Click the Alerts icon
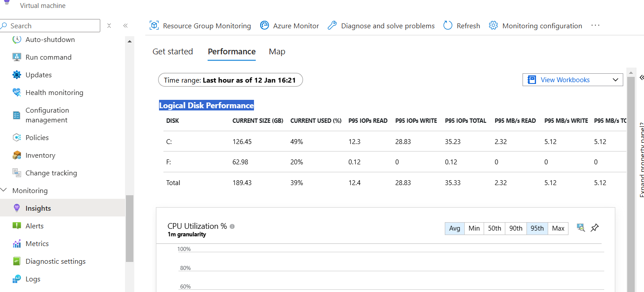Viewport: 644px width, 292px height. [x=17, y=226]
